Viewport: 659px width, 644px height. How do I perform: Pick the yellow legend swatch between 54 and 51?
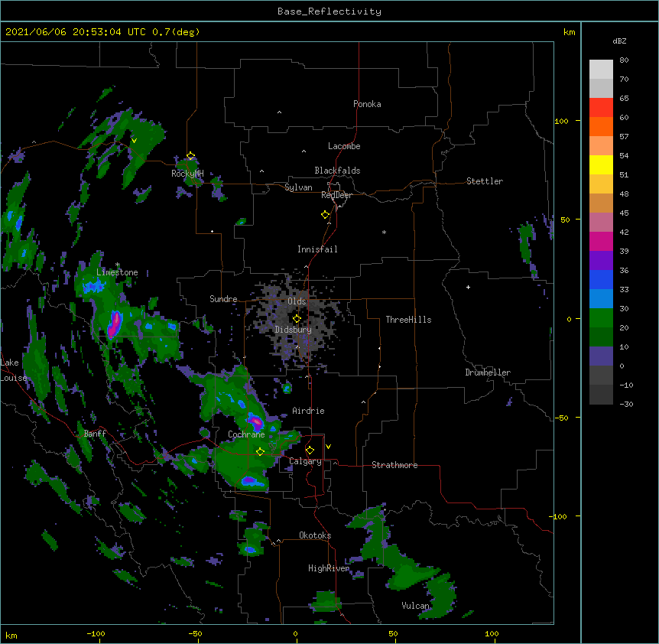click(x=601, y=164)
